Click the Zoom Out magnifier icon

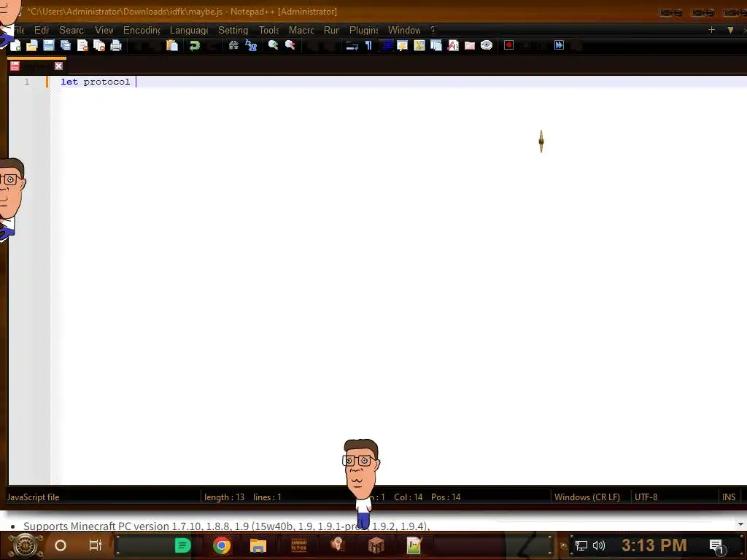[290, 45]
